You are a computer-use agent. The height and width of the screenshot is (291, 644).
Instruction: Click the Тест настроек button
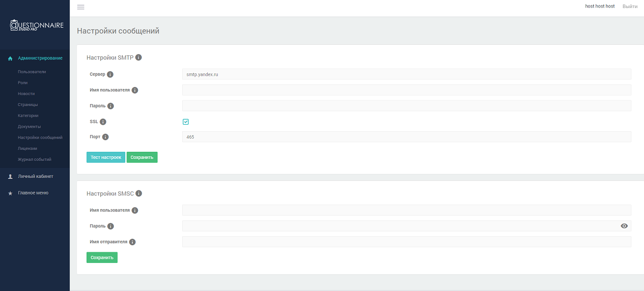[x=106, y=157]
